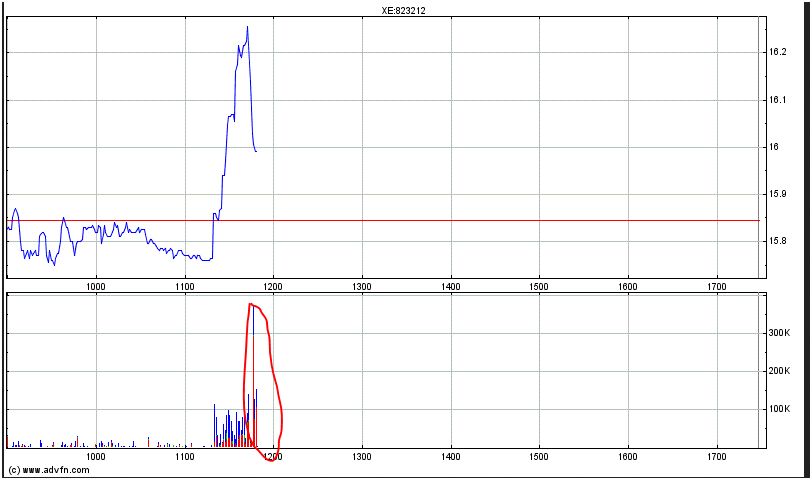This screenshot has width=812, height=480.
Task: Click the 200K volume axis label
Action: (x=779, y=371)
